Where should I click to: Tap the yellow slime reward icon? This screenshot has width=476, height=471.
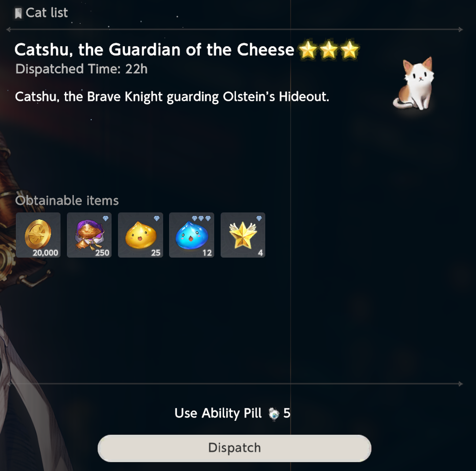point(140,235)
